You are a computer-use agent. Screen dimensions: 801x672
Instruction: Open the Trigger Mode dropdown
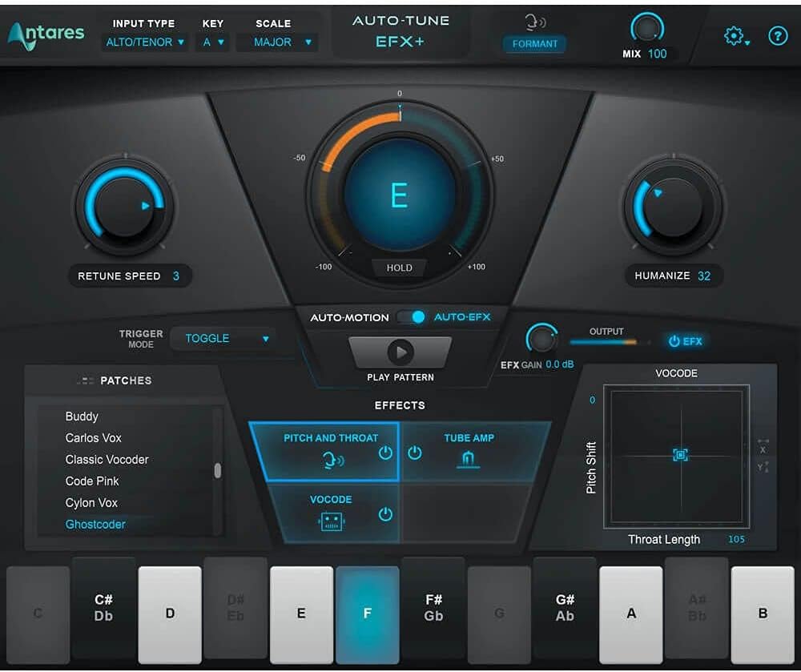pos(223,338)
